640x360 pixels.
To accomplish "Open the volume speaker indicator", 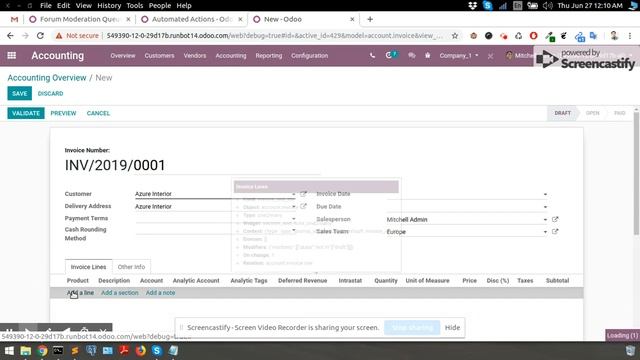I will (x=547, y=6).
